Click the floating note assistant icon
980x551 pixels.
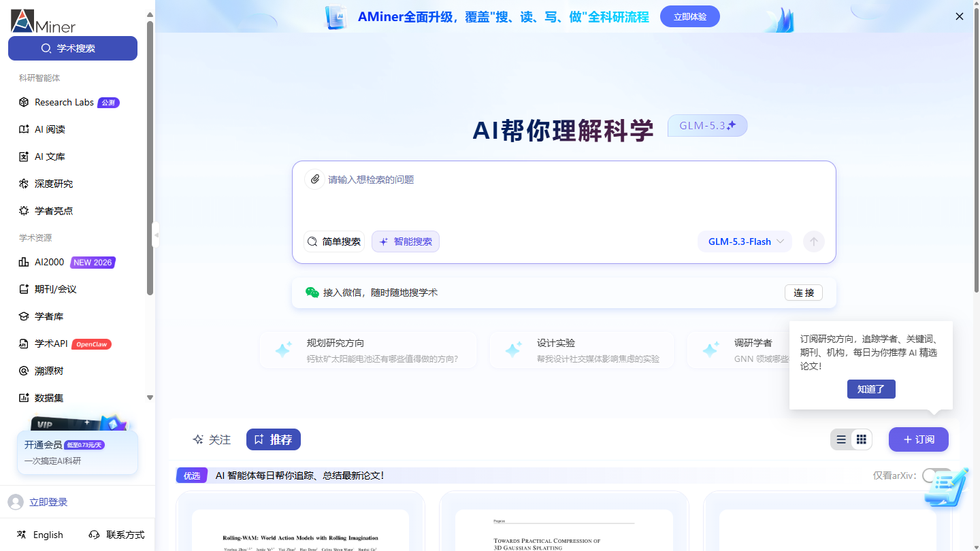coord(947,487)
